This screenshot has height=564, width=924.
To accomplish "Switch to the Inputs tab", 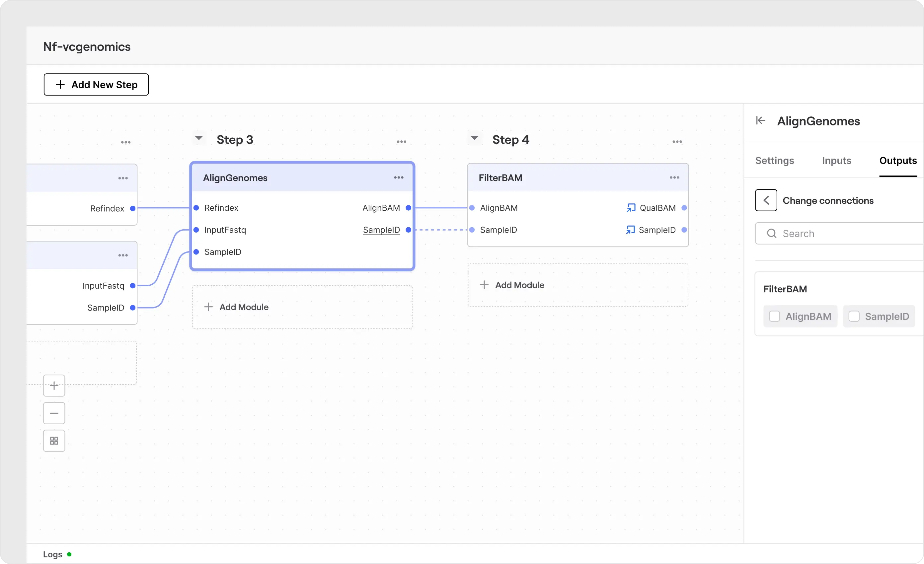I will coord(836,160).
